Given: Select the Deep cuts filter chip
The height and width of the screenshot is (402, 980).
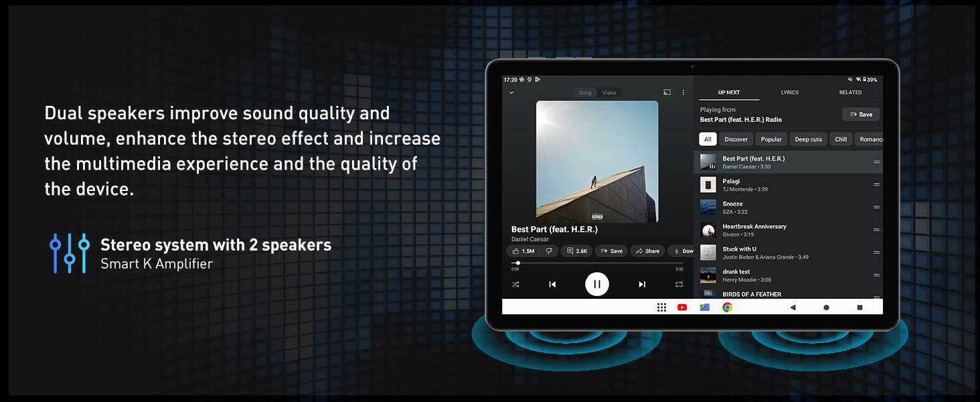Looking at the screenshot, I should (808, 139).
